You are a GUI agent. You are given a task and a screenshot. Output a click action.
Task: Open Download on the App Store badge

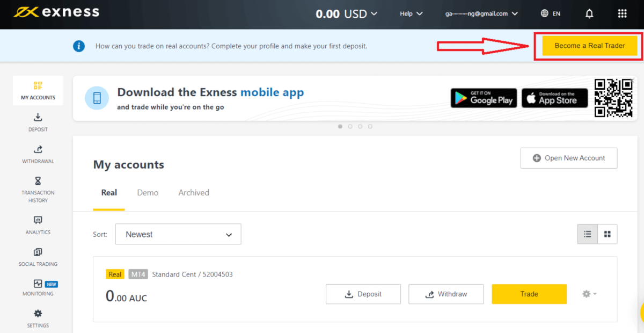555,98
